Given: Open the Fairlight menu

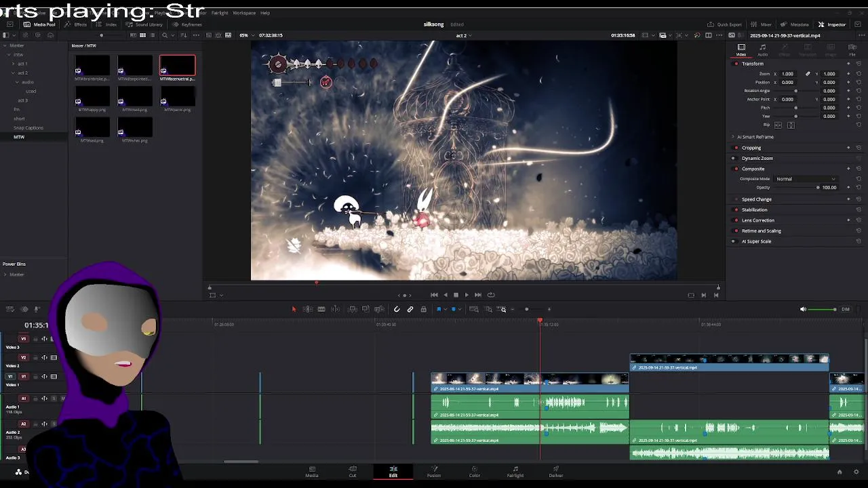Looking at the screenshot, I should pyautogui.click(x=220, y=13).
